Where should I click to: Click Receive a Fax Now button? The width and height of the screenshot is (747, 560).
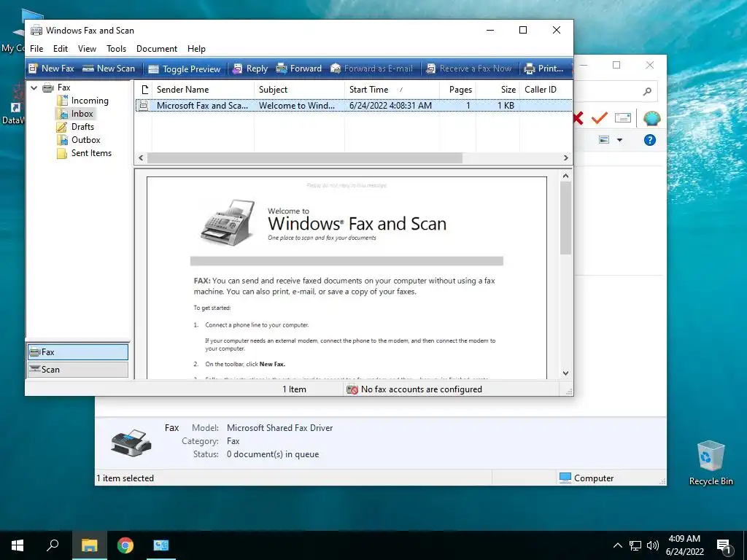(x=469, y=69)
